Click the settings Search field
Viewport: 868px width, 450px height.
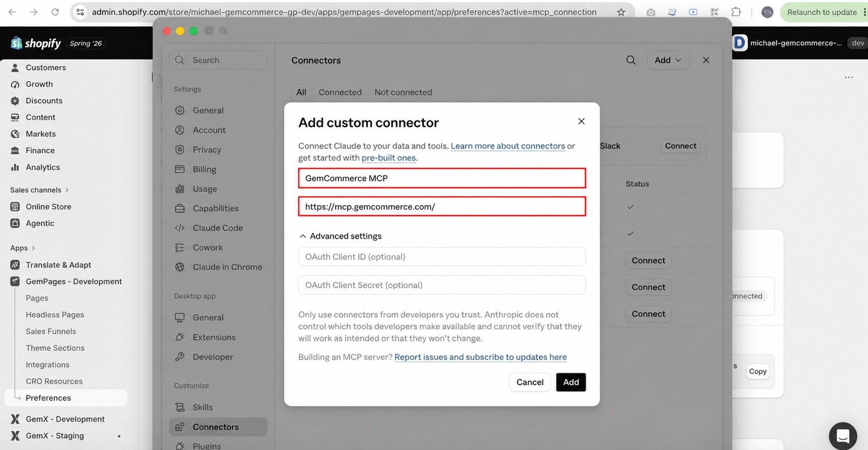[x=218, y=60]
